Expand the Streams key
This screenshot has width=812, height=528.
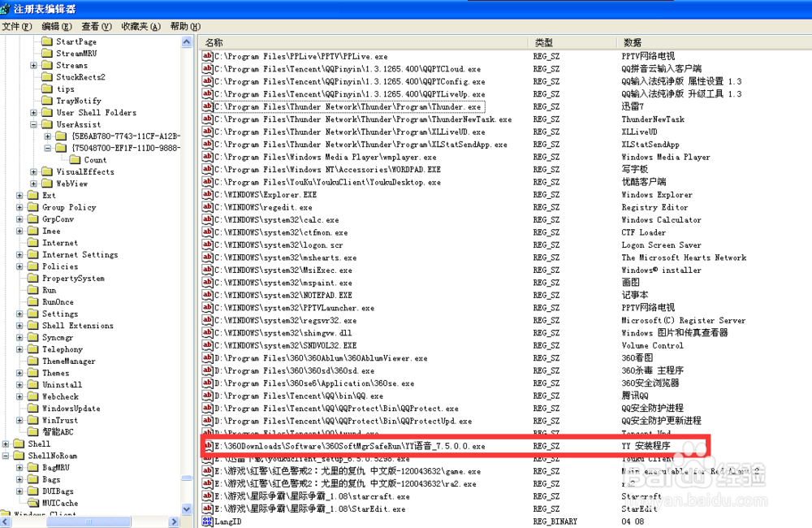33,65
